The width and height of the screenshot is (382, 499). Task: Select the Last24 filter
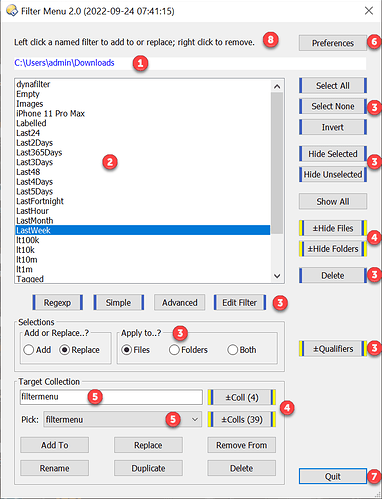(x=143, y=133)
